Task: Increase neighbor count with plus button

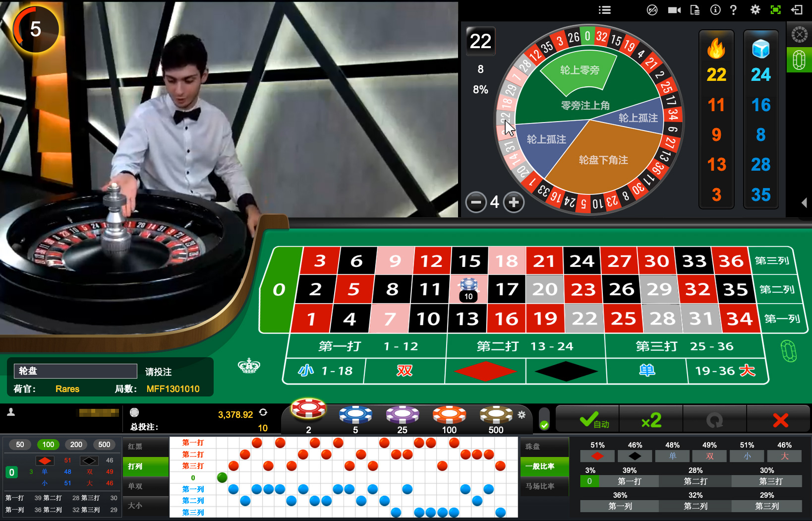Action: [514, 202]
